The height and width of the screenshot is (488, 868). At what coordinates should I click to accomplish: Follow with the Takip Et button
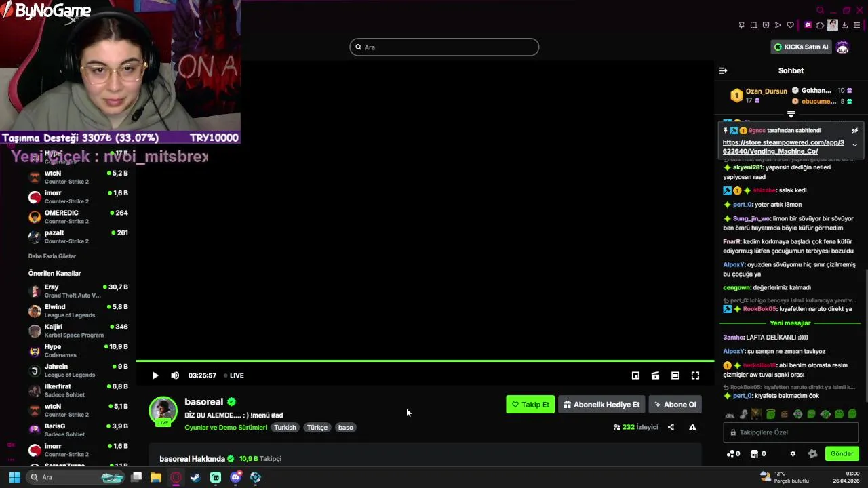(x=530, y=405)
